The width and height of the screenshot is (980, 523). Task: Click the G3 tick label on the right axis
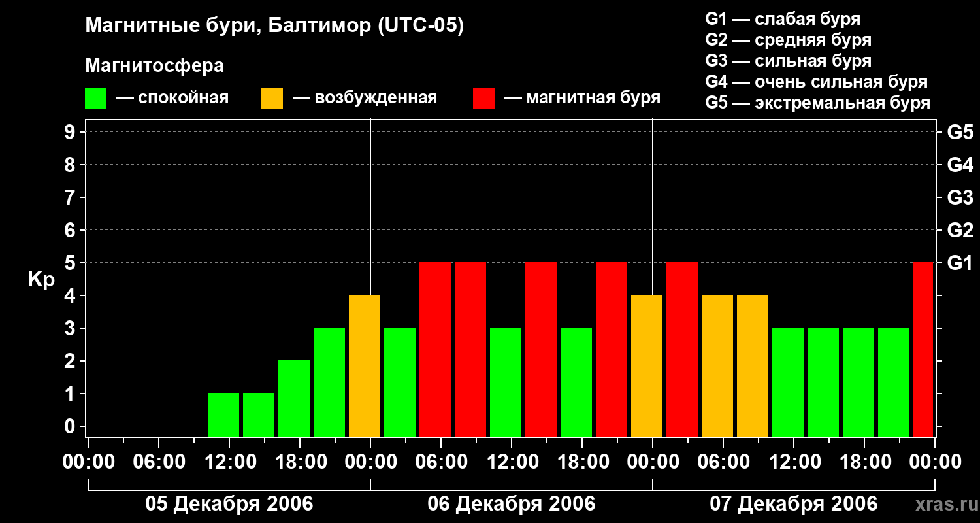coord(960,198)
